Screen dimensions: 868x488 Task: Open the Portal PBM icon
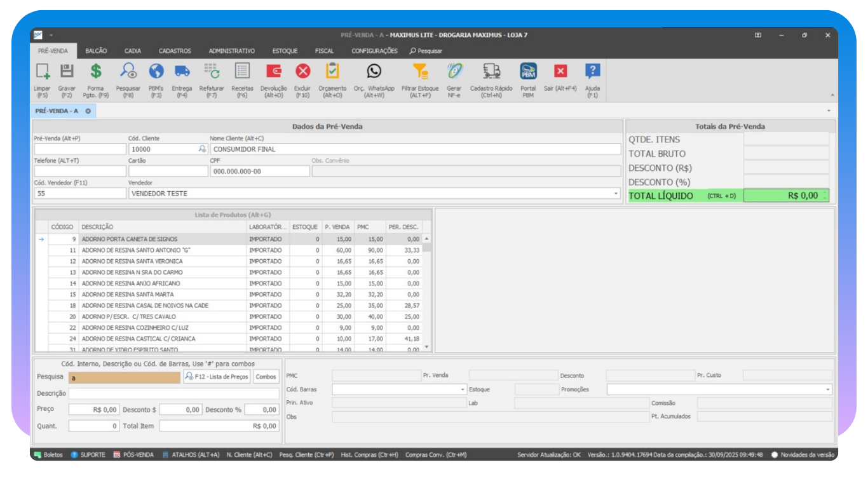click(x=528, y=72)
